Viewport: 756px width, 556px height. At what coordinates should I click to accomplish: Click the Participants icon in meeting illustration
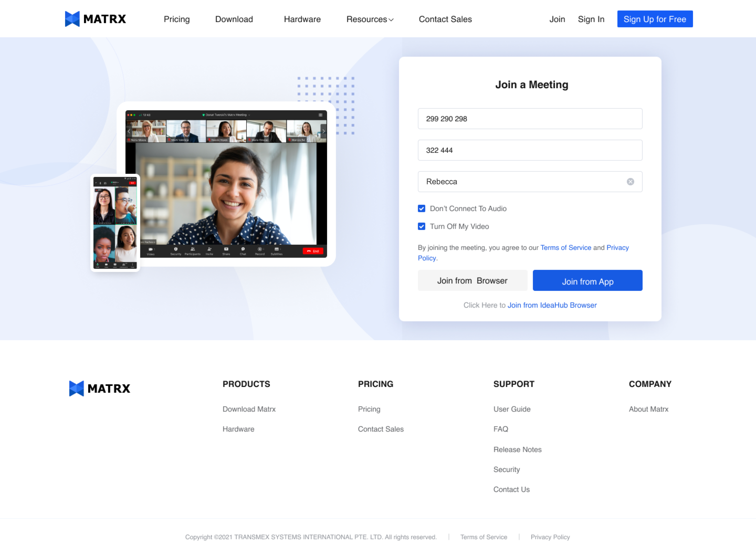pos(192,249)
